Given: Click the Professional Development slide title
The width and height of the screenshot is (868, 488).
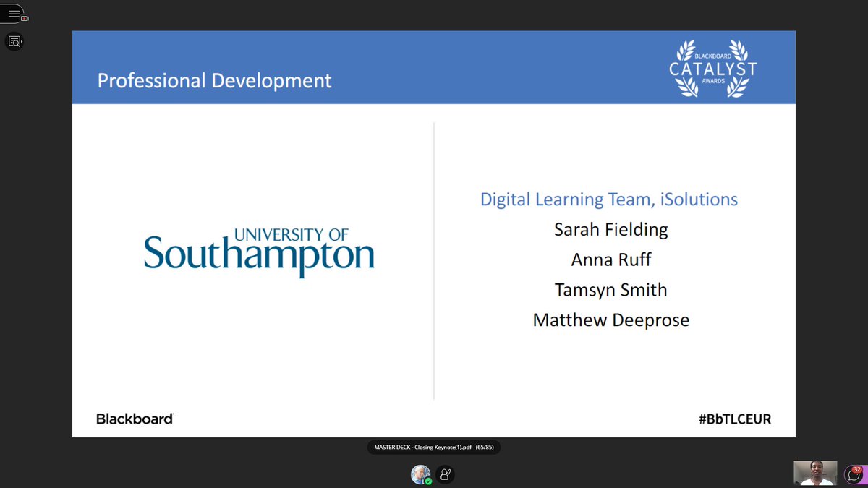Looking at the screenshot, I should pyautogui.click(x=214, y=80).
